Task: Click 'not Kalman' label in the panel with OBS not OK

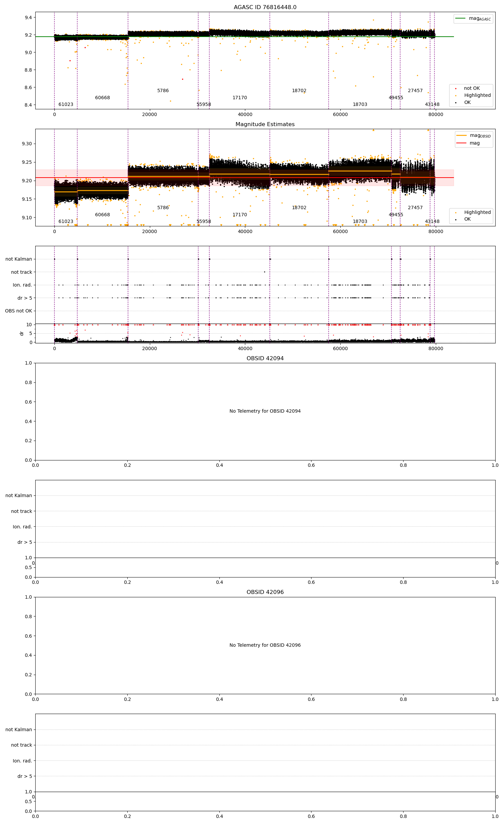Action: coord(19,259)
